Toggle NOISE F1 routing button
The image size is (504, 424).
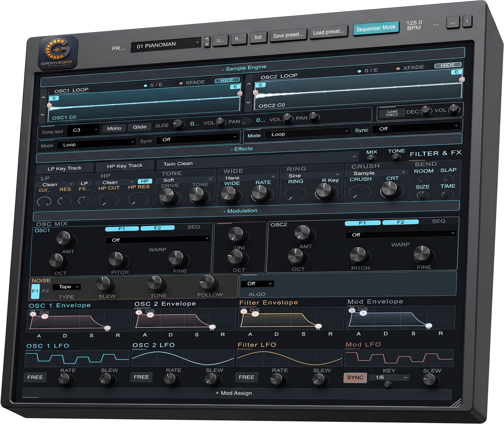click(35, 291)
